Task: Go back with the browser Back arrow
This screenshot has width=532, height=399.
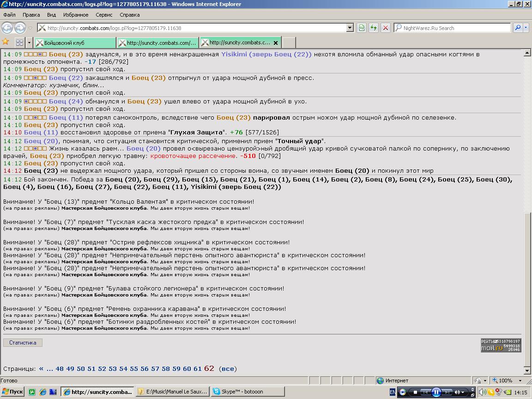Action: coord(7,28)
